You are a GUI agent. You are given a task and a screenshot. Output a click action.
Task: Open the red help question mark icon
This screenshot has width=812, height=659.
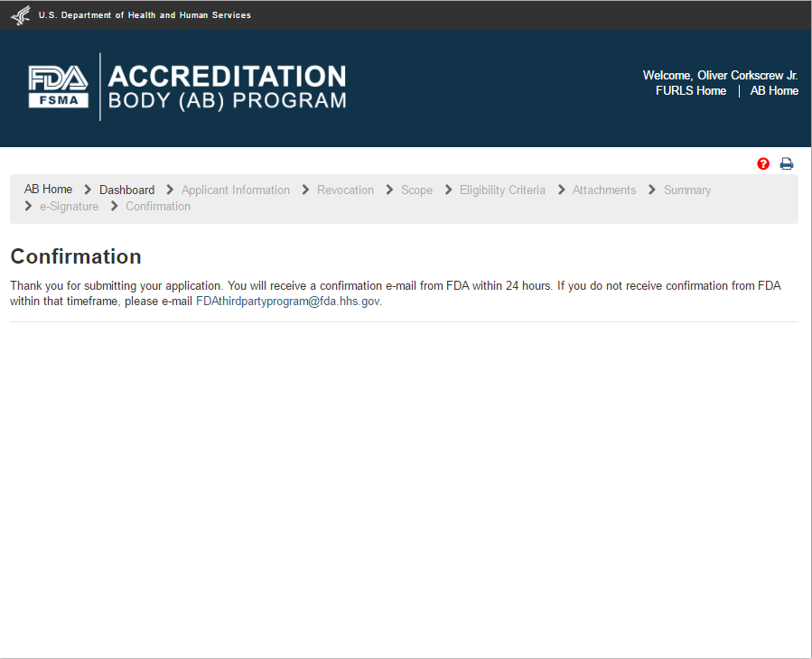pyautogui.click(x=763, y=164)
